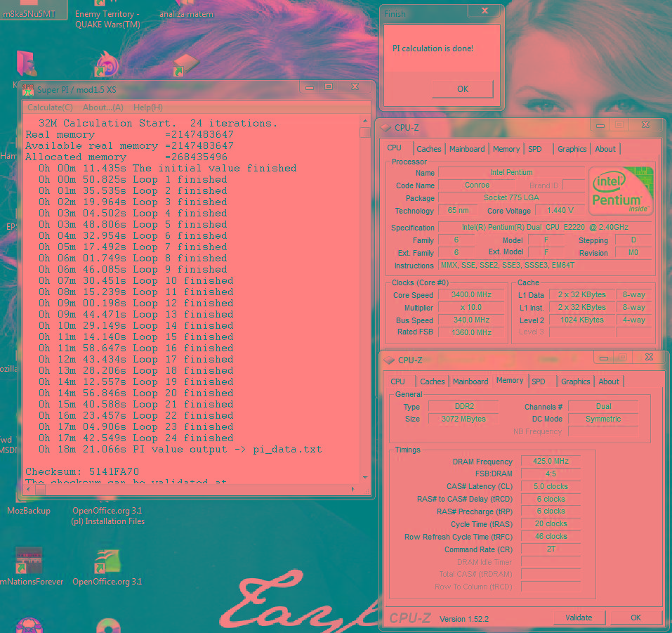The image size is (672, 633).
Task: Click the Rated FSB value 1360.0 MHz
Action: point(471,332)
